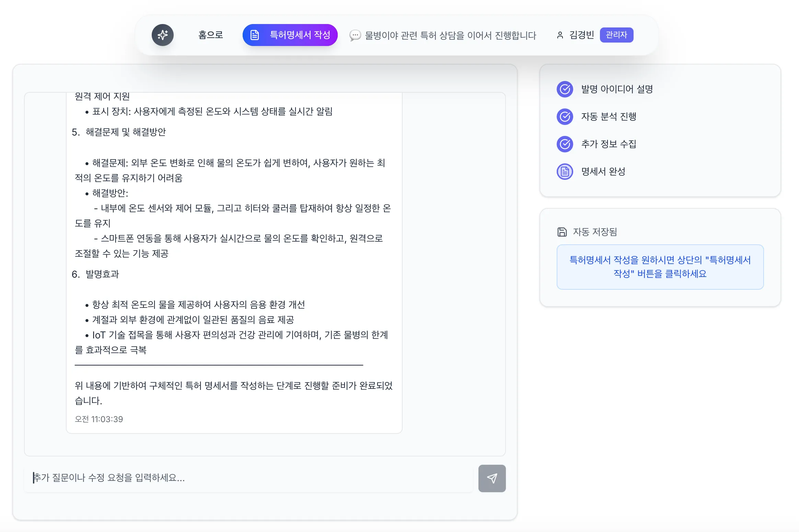This screenshot has width=799, height=532.
Task: Click the sparkle logo icon
Action: tap(163, 35)
